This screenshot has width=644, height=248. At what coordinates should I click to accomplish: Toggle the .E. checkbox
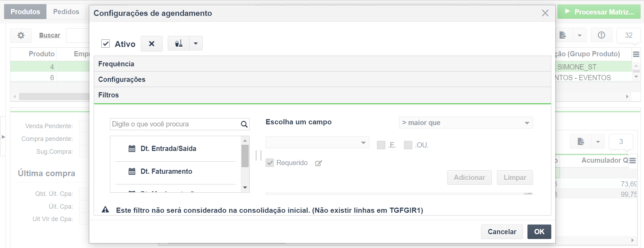(381, 145)
